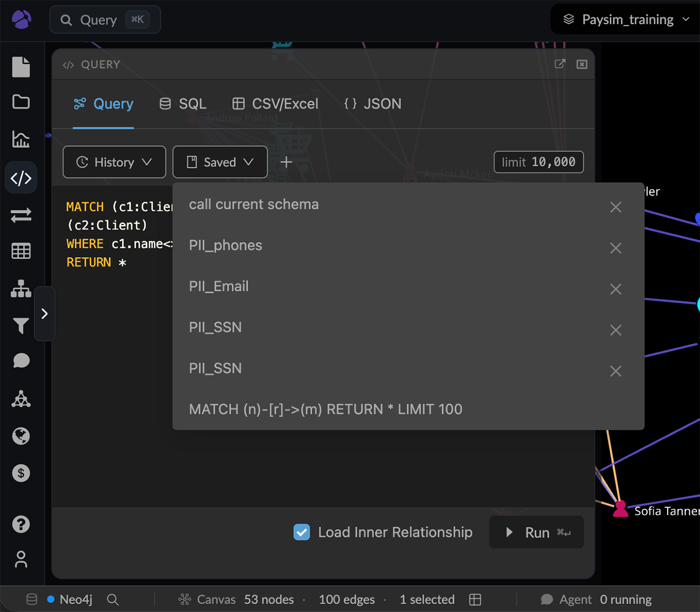Add a new query with plus icon

click(x=286, y=162)
